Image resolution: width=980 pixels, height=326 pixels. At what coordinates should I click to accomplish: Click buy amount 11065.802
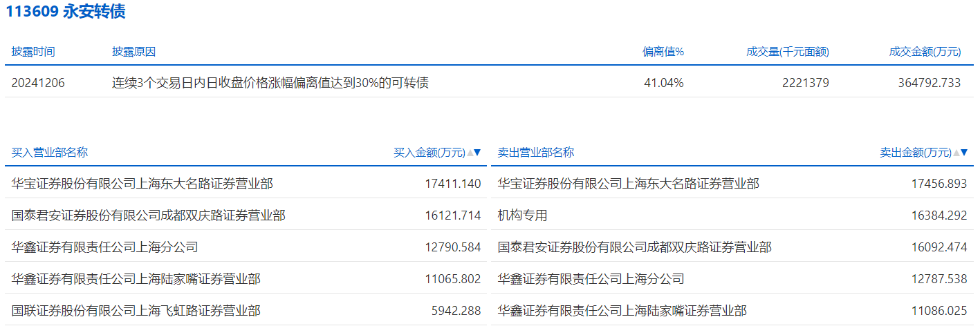(453, 279)
